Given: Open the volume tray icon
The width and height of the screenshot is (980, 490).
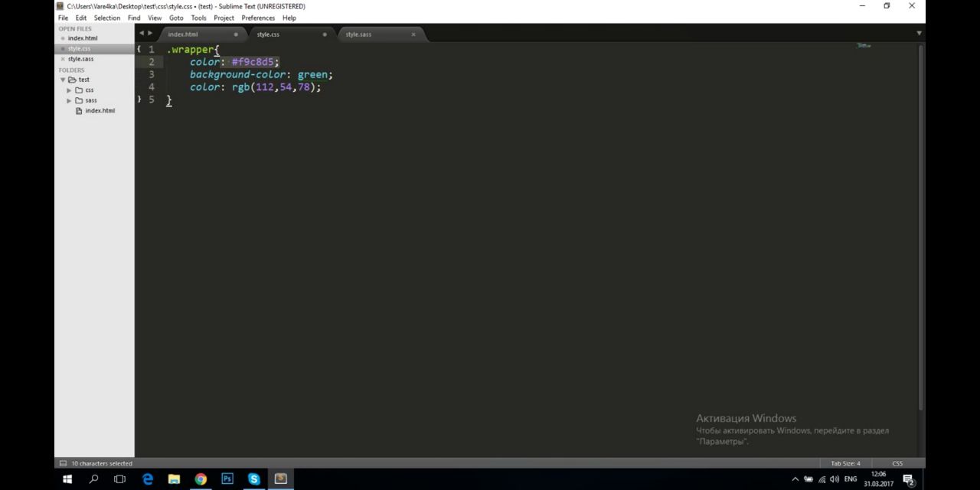Looking at the screenshot, I should point(835,479).
